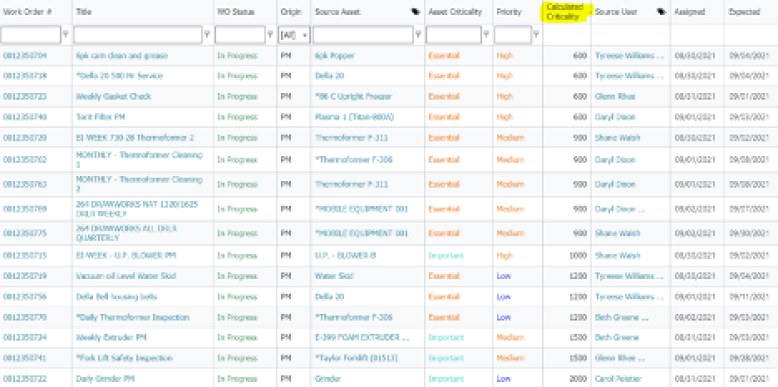Click the Asset Criticality filter funnel icon

click(486, 35)
